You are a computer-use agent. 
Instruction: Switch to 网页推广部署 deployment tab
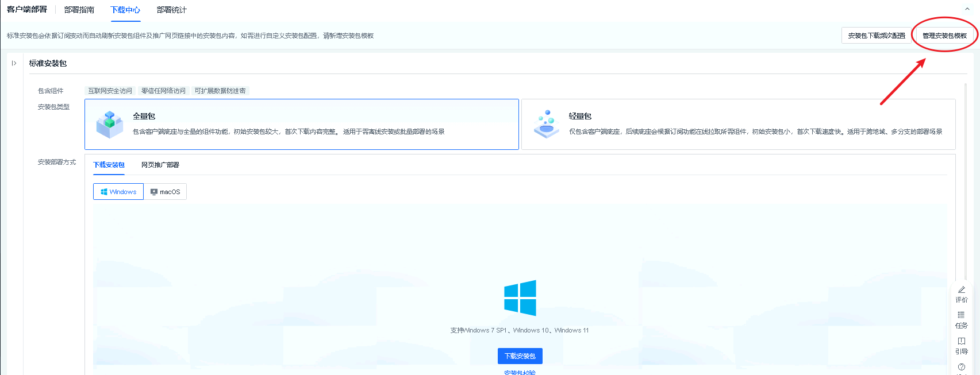(160, 165)
